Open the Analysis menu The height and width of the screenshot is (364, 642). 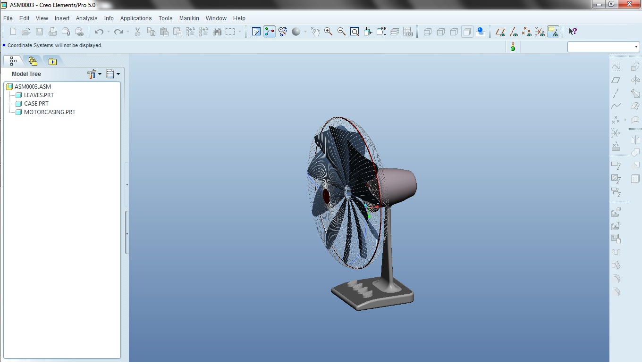pos(86,18)
